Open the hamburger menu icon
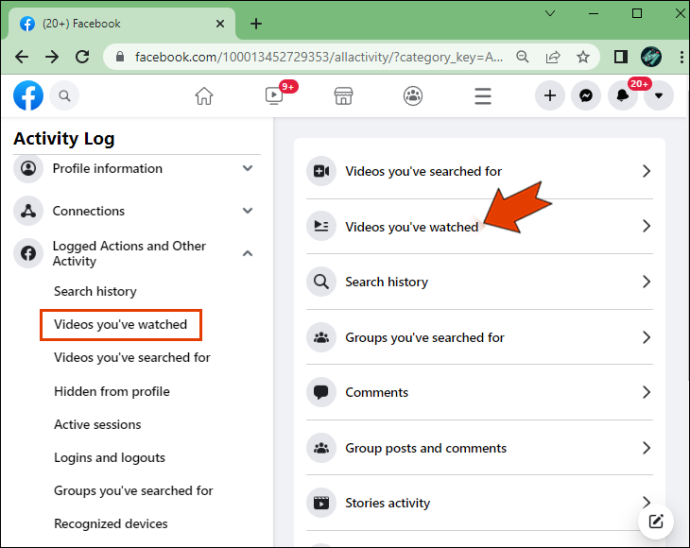 483,96
